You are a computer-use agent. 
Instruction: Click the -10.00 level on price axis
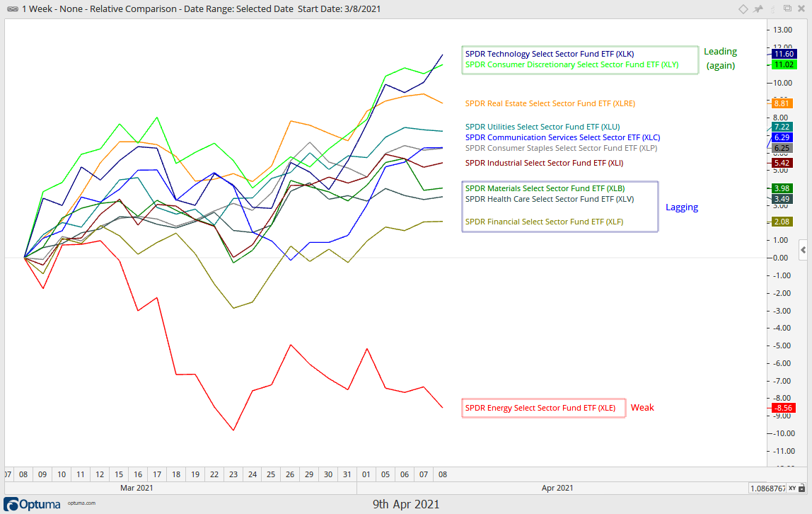tap(784, 433)
